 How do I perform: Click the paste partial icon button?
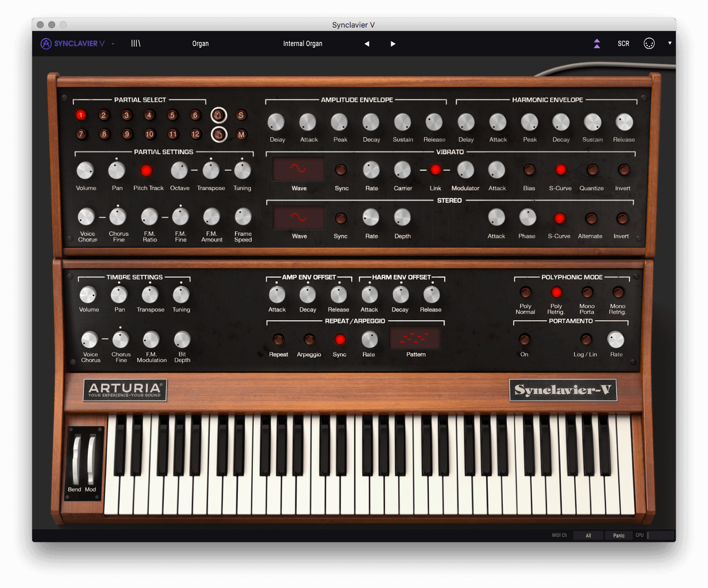pyautogui.click(x=218, y=134)
